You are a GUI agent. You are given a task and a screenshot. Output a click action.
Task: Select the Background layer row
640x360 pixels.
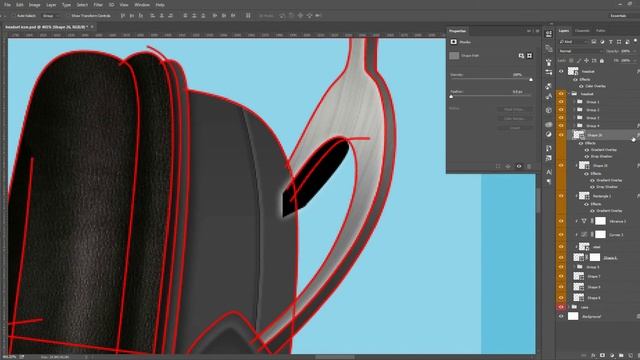point(598,316)
